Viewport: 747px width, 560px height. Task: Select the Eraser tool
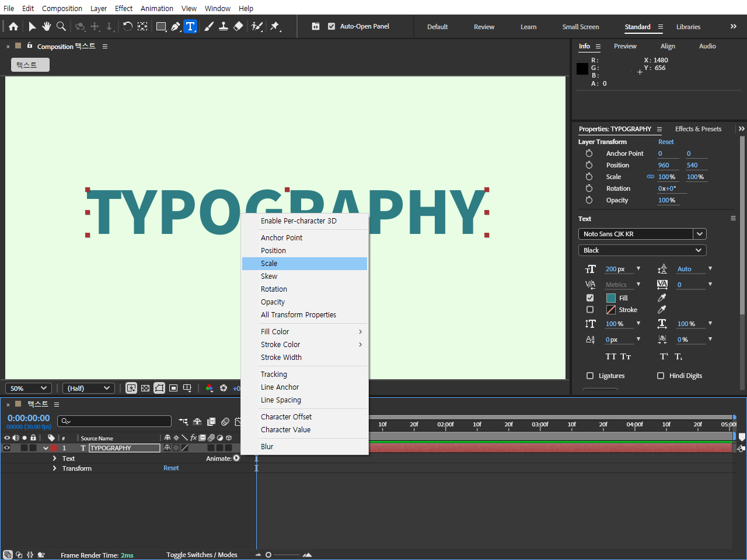(238, 26)
